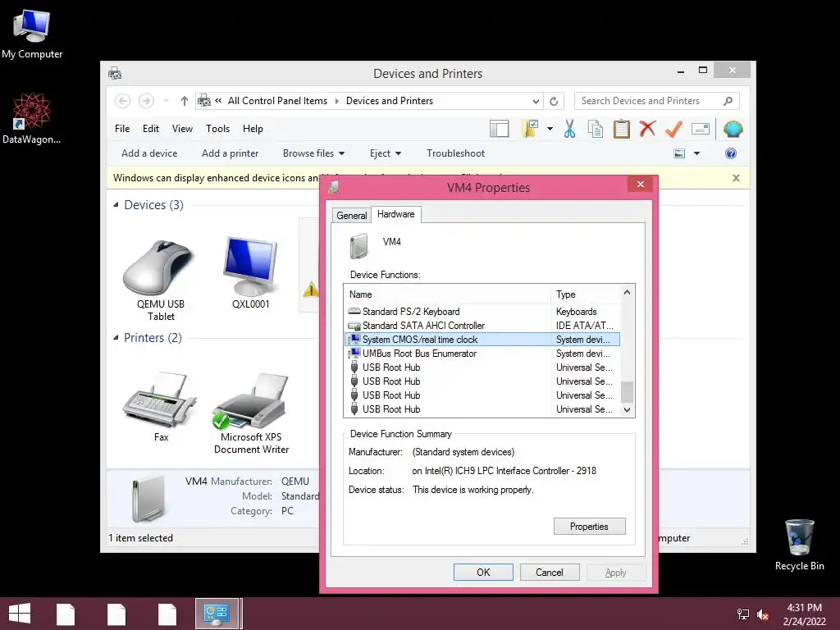840x630 pixels.
Task: Switch to the General tab
Action: (351, 216)
